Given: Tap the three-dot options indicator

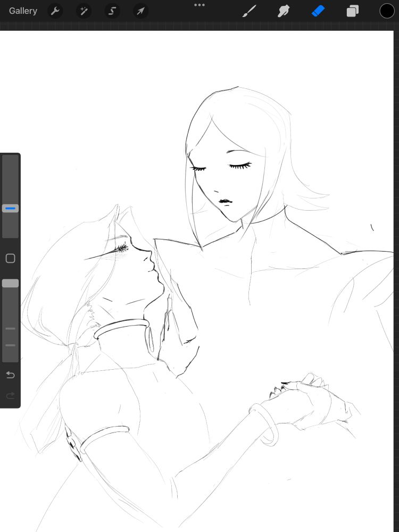Looking at the screenshot, I should pyautogui.click(x=199, y=5).
